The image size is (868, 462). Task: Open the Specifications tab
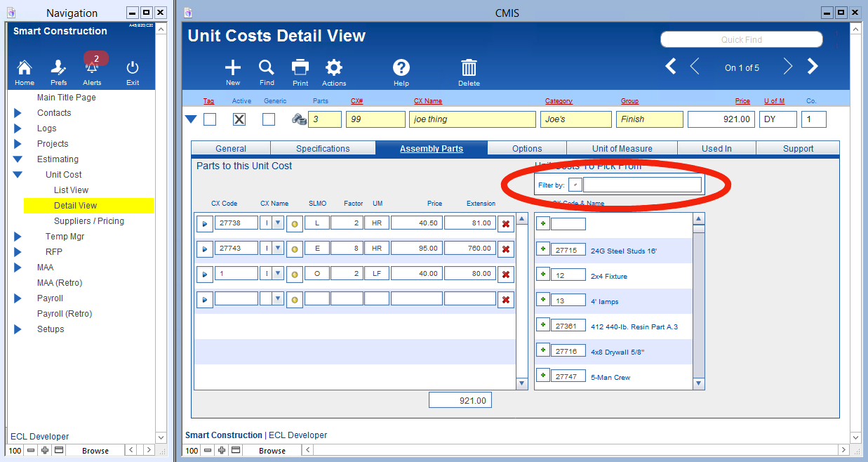tap(323, 148)
